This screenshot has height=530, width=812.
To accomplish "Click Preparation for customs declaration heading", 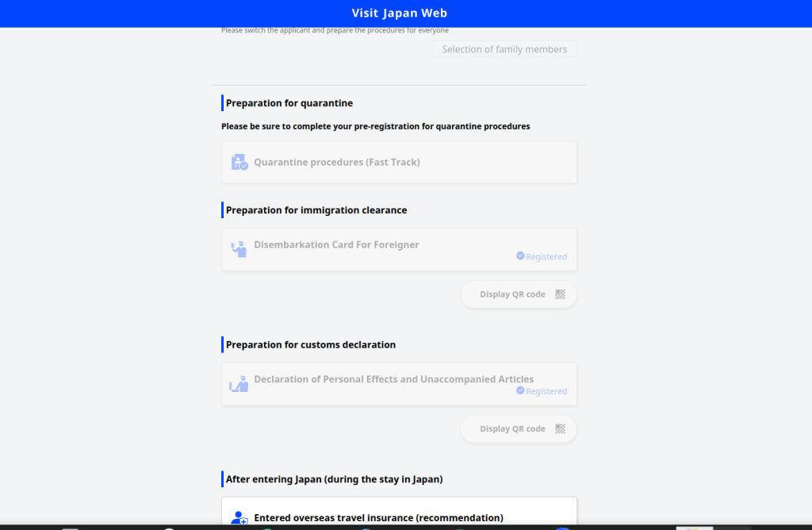I will [x=311, y=344].
